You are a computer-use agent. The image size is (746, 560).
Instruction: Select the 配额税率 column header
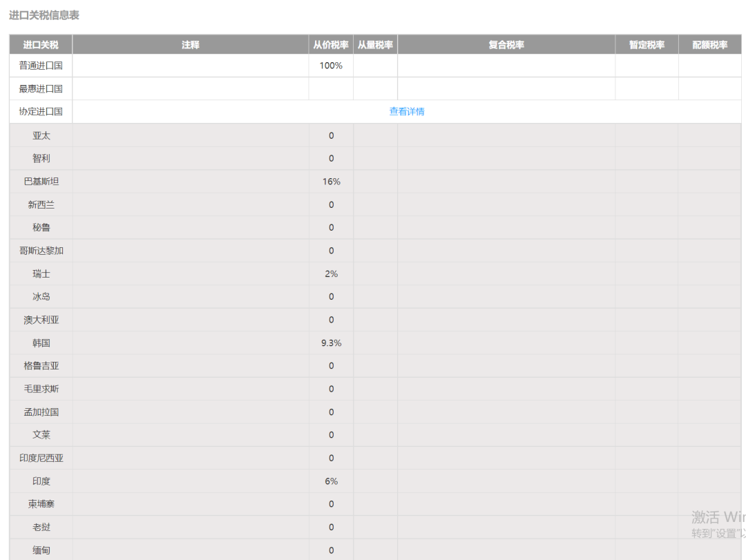pos(709,45)
